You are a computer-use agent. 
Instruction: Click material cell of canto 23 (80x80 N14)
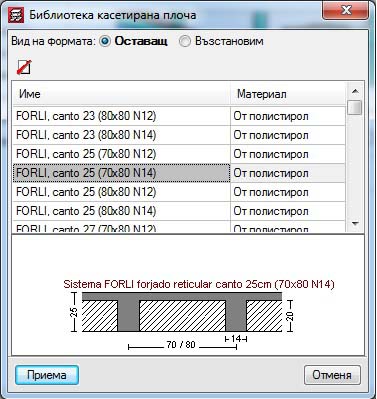coord(288,135)
